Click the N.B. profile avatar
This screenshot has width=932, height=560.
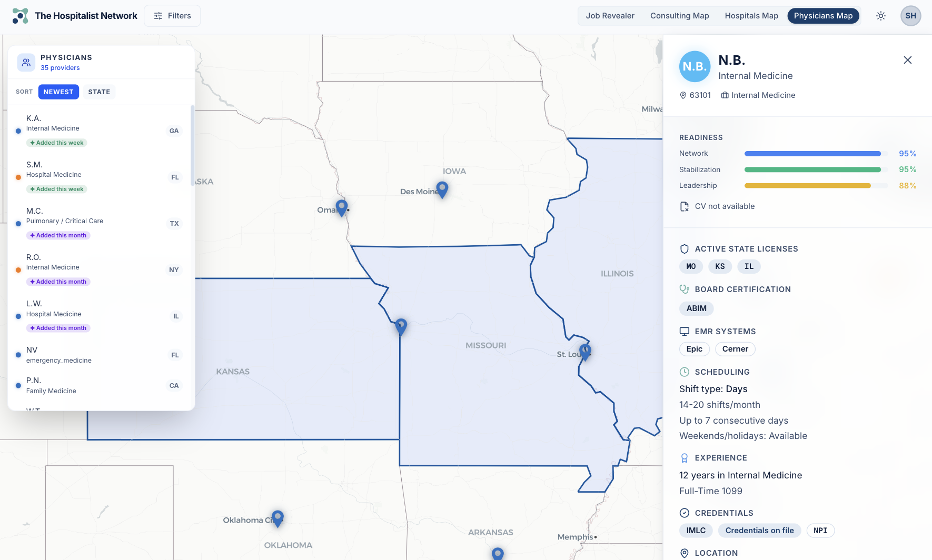(695, 66)
